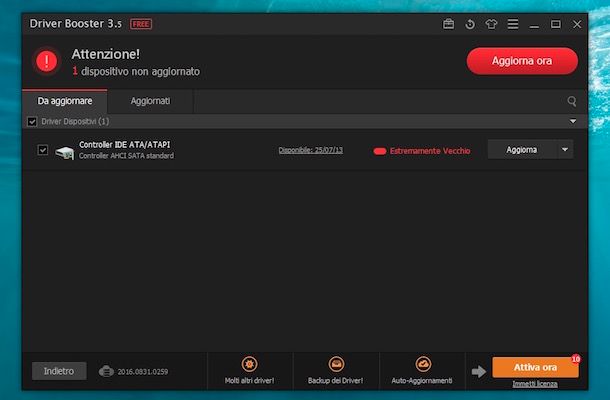Open the hamburger options menu
This screenshot has width=610, height=400.
(513, 24)
